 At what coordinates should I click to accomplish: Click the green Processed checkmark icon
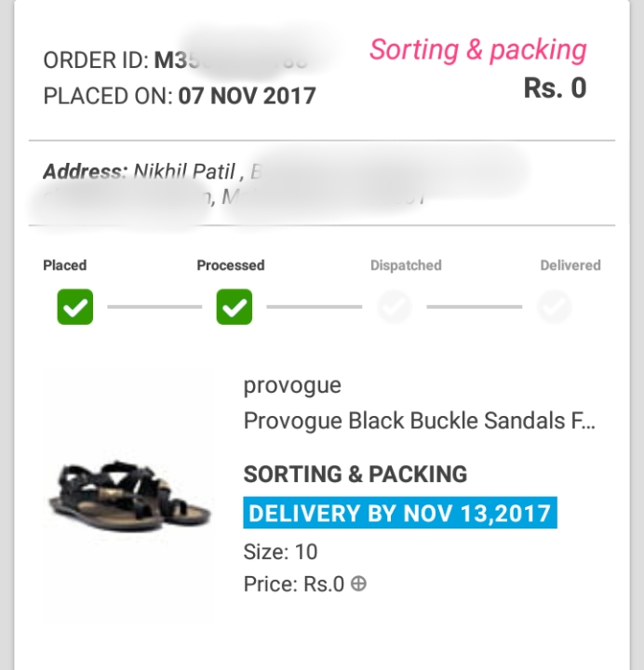click(x=235, y=307)
